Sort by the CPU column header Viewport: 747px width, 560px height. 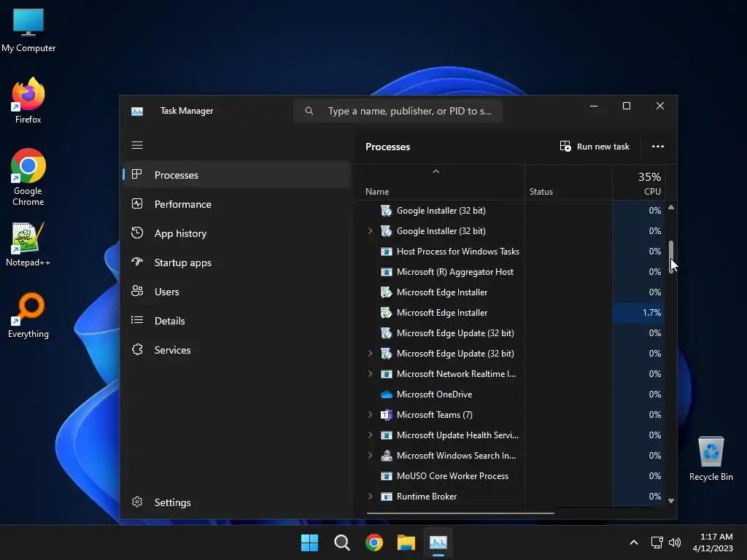[x=638, y=183]
